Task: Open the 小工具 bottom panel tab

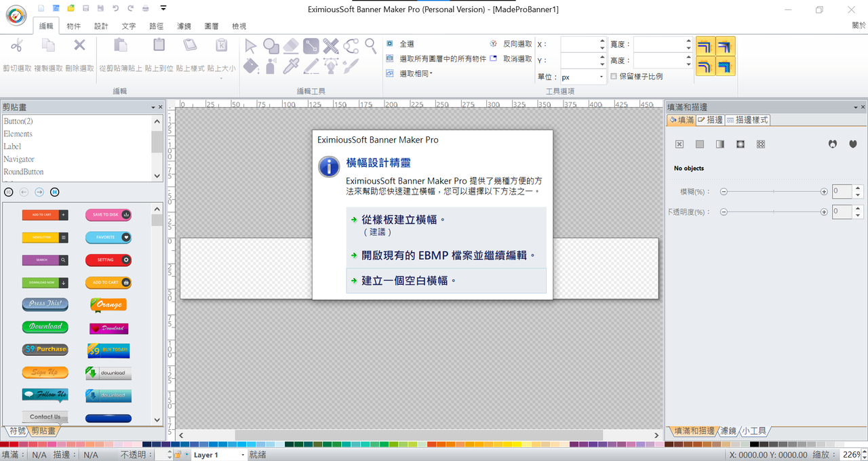Action: point(753,431)
